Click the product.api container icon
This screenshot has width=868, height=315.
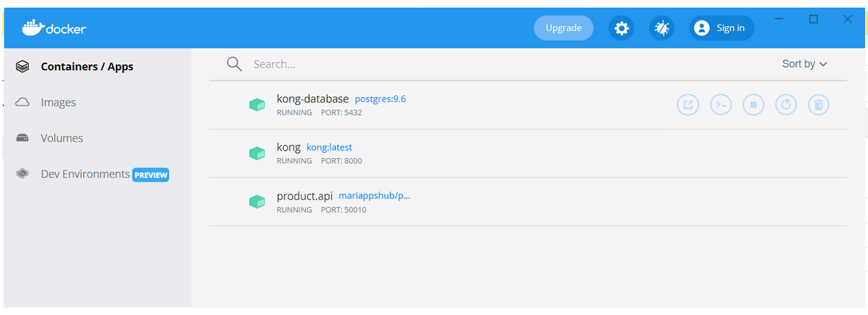tap(257, 202)
